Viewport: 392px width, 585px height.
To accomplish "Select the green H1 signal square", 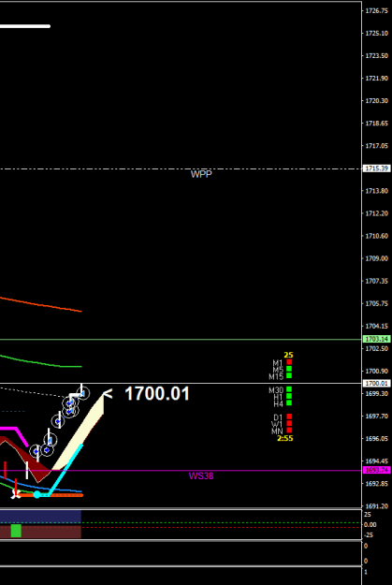I will pos(289,396).
